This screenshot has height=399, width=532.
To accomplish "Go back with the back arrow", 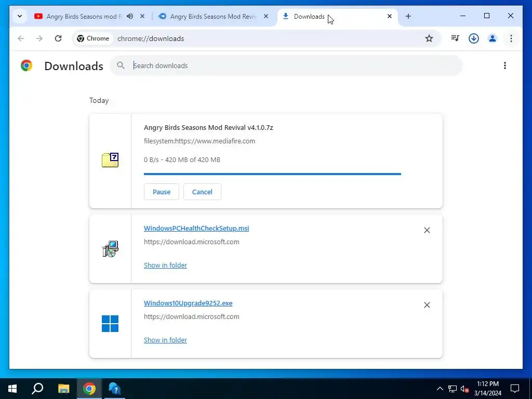I will tap(21, 38).
